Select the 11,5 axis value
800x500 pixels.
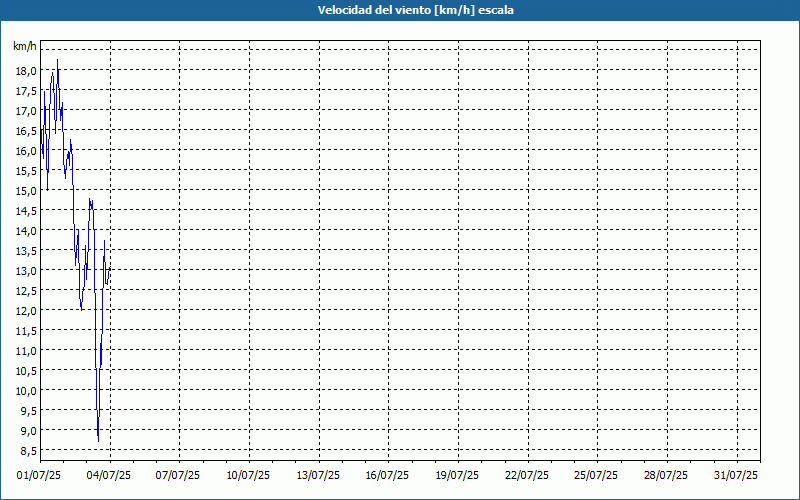click(26, 331)
